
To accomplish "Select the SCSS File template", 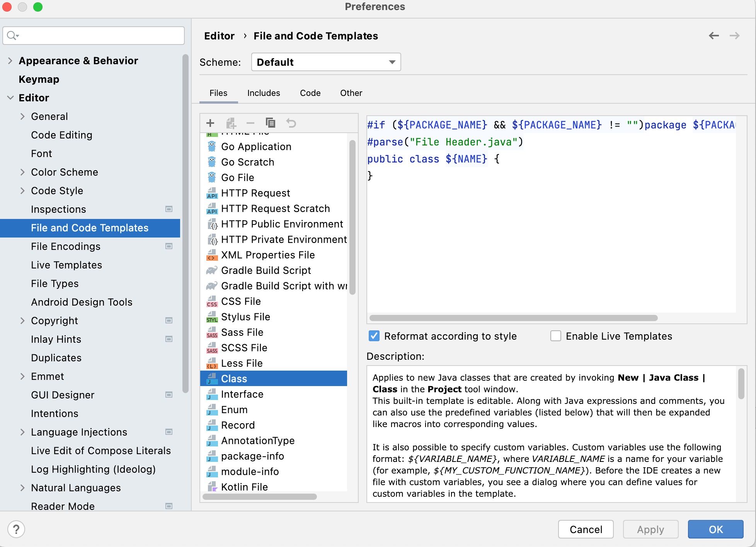I will tap(274, 348).
